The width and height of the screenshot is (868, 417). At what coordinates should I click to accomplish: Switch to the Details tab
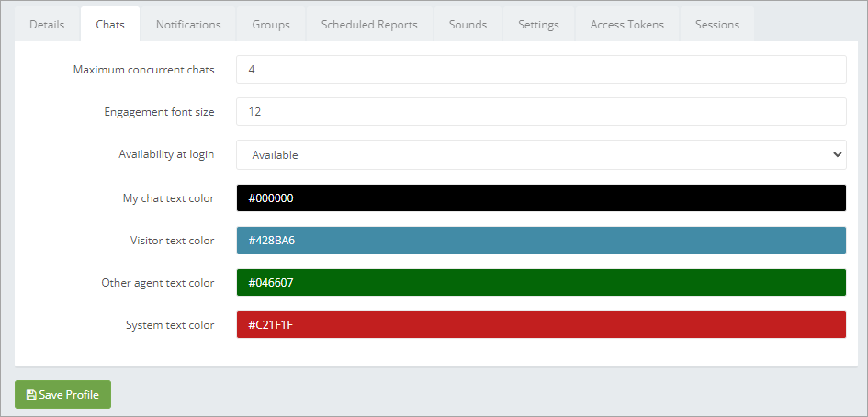coord(47,25)
